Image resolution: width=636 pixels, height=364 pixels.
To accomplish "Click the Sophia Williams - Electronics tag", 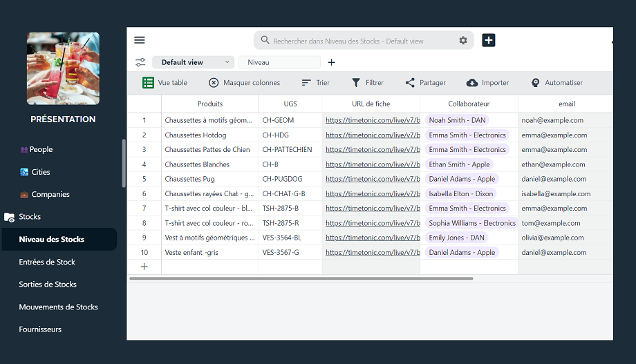I will pyautogui.click(x=471, y=223).
